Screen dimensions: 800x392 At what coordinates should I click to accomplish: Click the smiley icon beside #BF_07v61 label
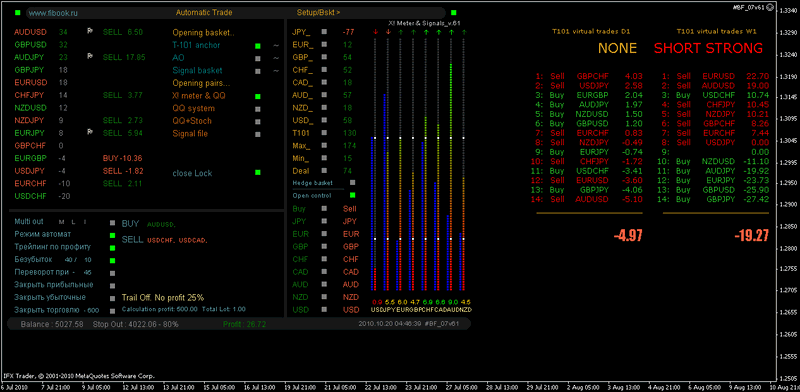point(769,7)
